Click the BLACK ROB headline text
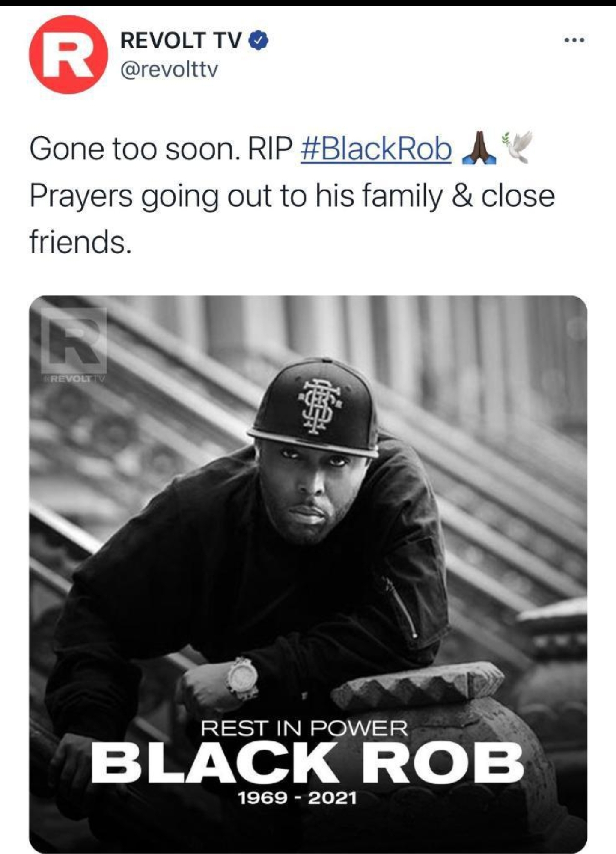 307,763
